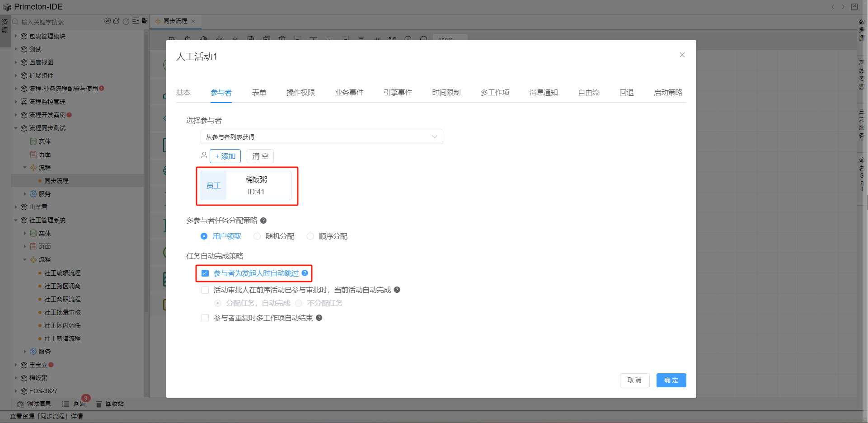The height and width of the screenshot is (423, 868).
Task: Select the 顺序分配 radio option
Action: (x=310, y=236)
